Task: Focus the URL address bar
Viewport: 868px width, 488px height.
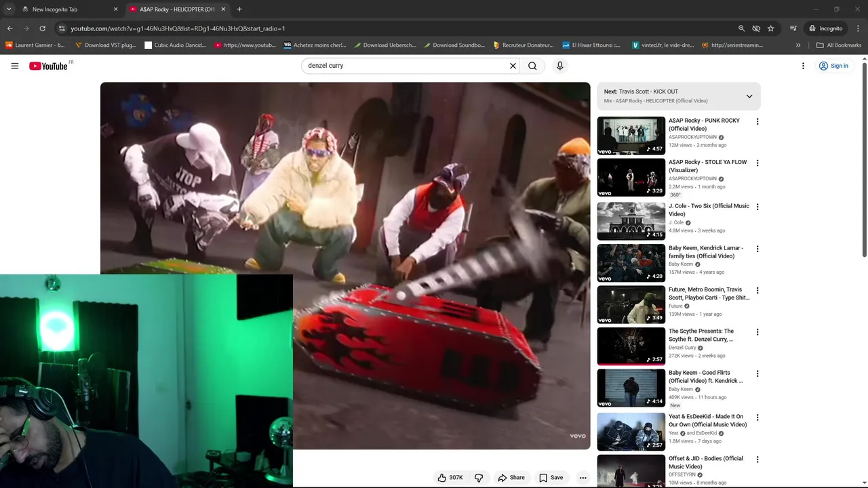Action: click(393, 28)
